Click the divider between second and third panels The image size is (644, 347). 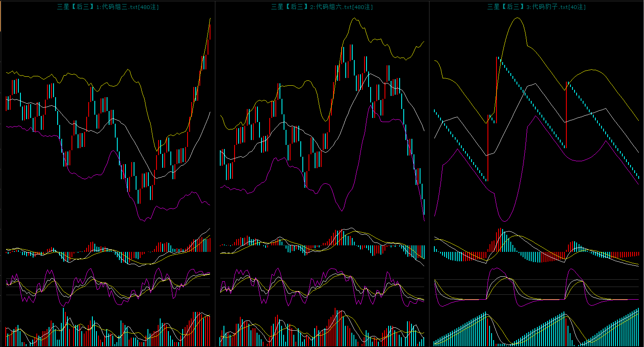[429, 173]
